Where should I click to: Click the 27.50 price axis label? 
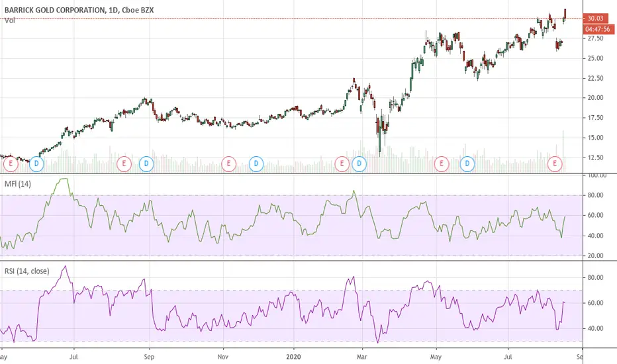(595, 38)
